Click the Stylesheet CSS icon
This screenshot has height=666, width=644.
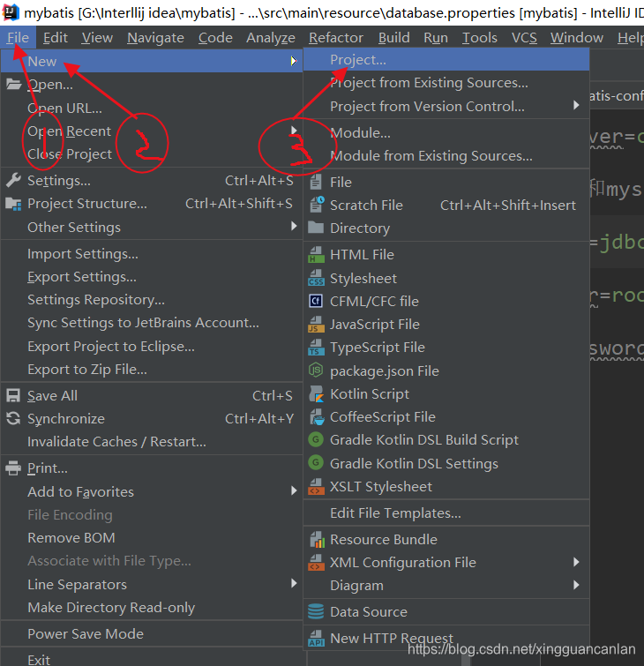(316, 278)
